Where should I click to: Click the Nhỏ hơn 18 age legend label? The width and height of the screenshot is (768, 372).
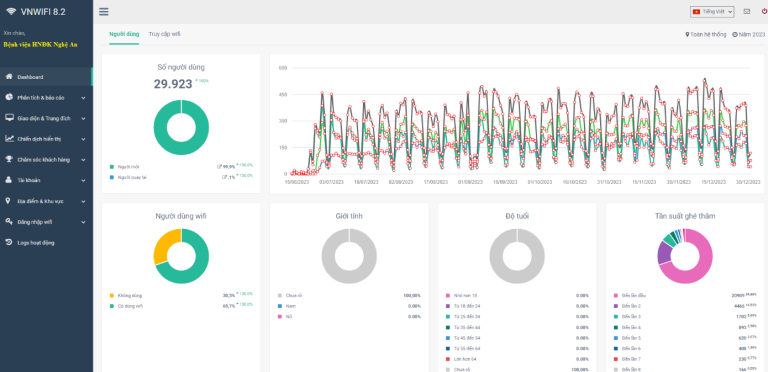pyautogui.click(x=465, y=296)
